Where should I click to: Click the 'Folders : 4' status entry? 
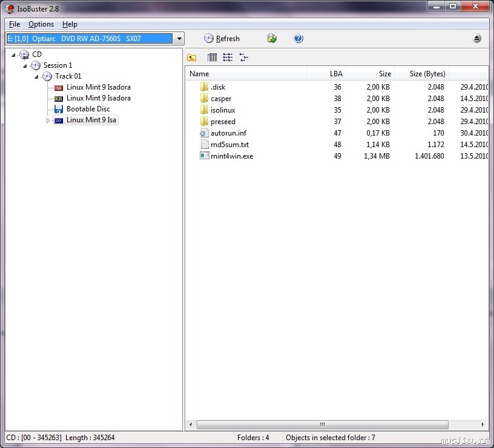pyautogui.click(x=253, y=438)
